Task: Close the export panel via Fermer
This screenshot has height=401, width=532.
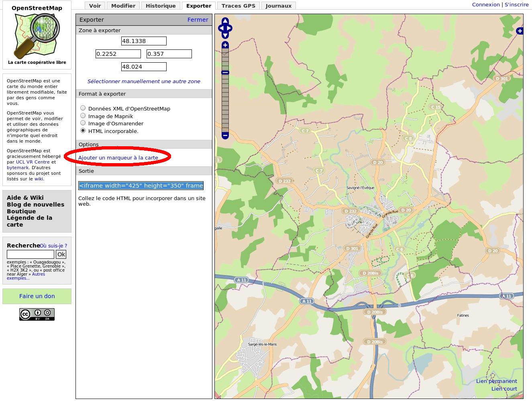Action: pyautogui.click(x=198, y=20)
